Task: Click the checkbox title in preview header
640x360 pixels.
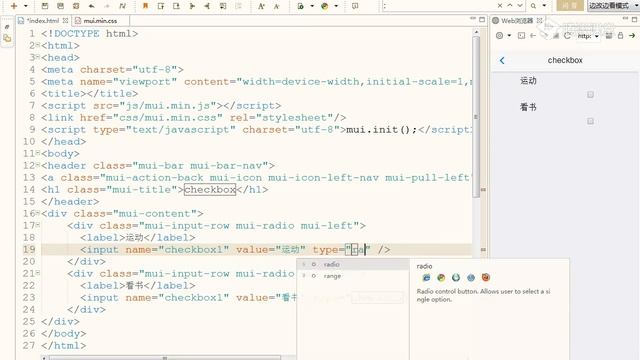Action: pos(565,60)
